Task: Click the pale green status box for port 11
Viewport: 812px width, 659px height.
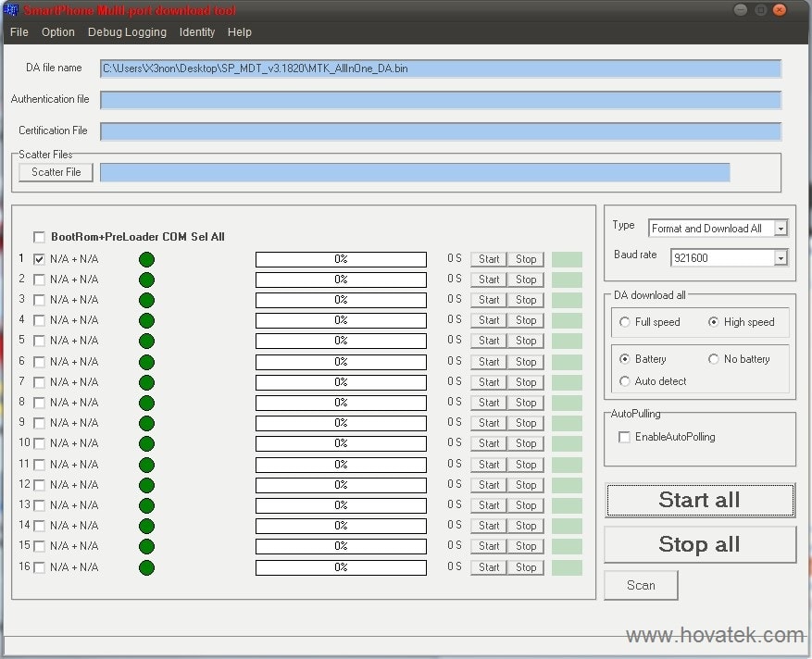Action: coord(567,465)
